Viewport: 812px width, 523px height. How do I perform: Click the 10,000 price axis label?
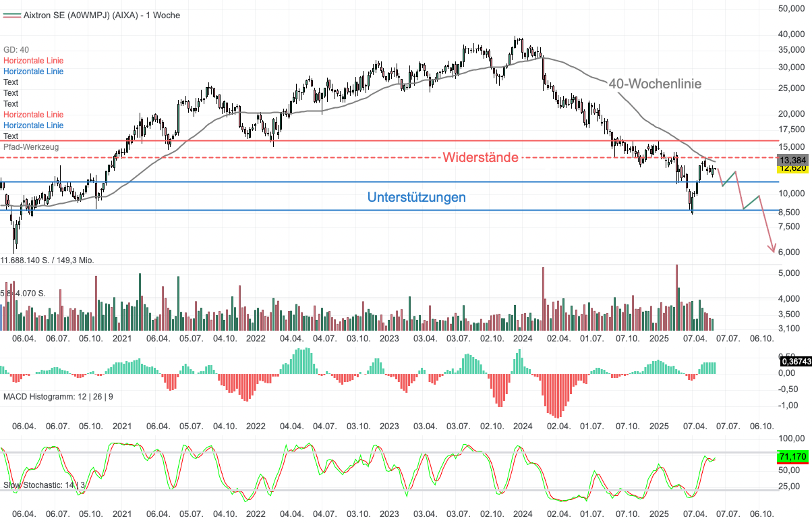(793, 194)
